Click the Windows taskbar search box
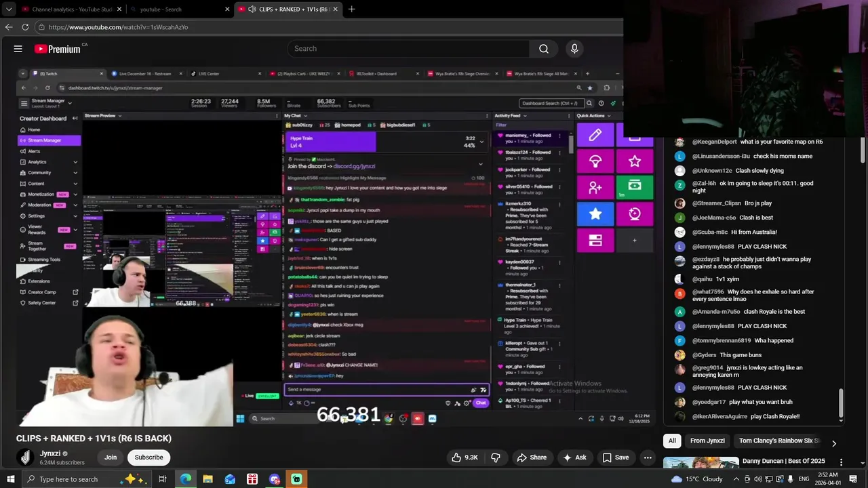The image size is (868, 488). point(87,479)
